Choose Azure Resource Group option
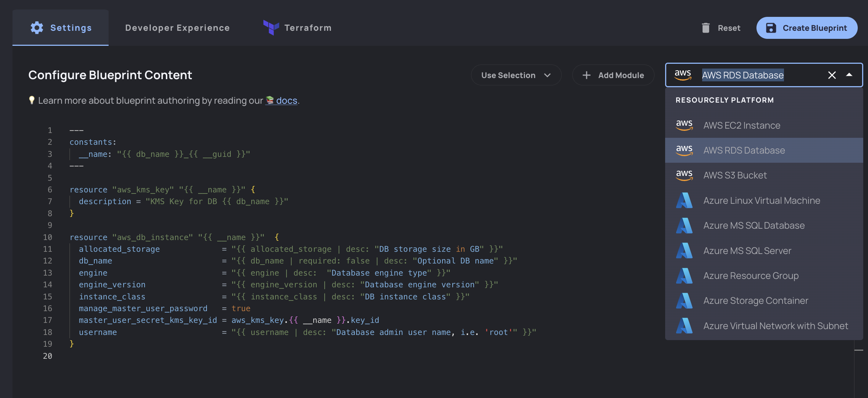The image size is (868, 398). point(764,276)
